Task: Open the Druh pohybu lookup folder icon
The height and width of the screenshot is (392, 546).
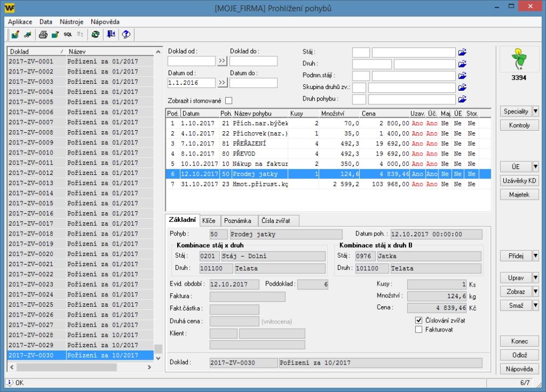Action: click(x=462, y=99)
